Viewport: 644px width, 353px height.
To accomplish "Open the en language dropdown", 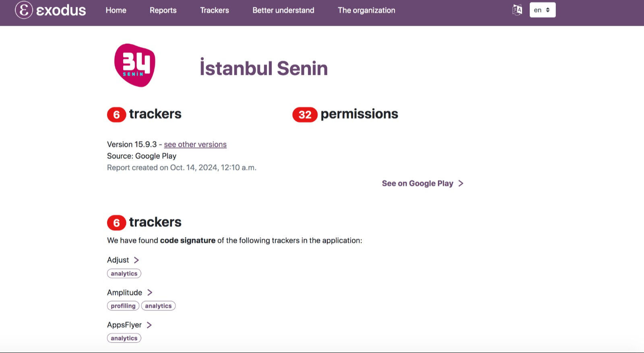I will 542,10.
